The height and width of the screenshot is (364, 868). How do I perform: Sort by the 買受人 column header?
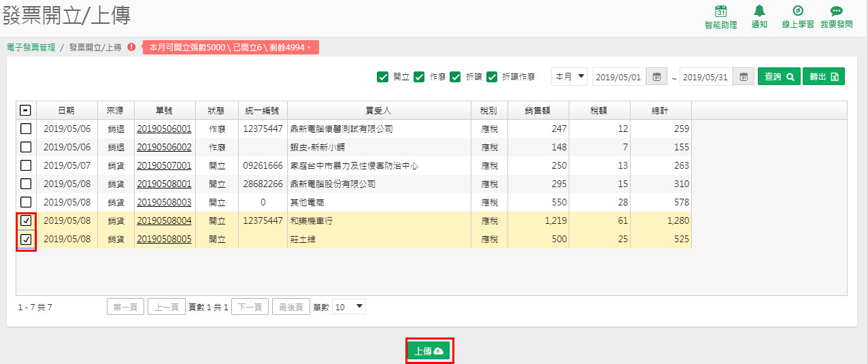click(379, 110)
